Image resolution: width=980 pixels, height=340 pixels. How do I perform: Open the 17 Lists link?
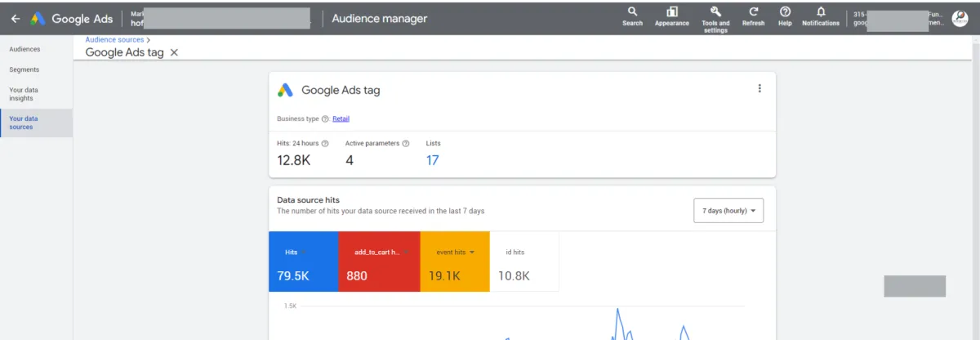point(433,160)
